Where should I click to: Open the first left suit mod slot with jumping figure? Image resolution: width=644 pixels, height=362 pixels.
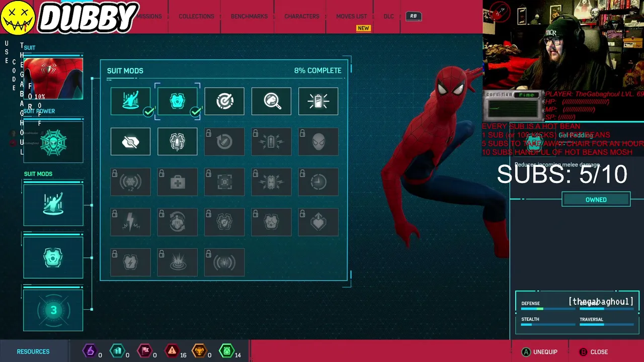[53, 205]
